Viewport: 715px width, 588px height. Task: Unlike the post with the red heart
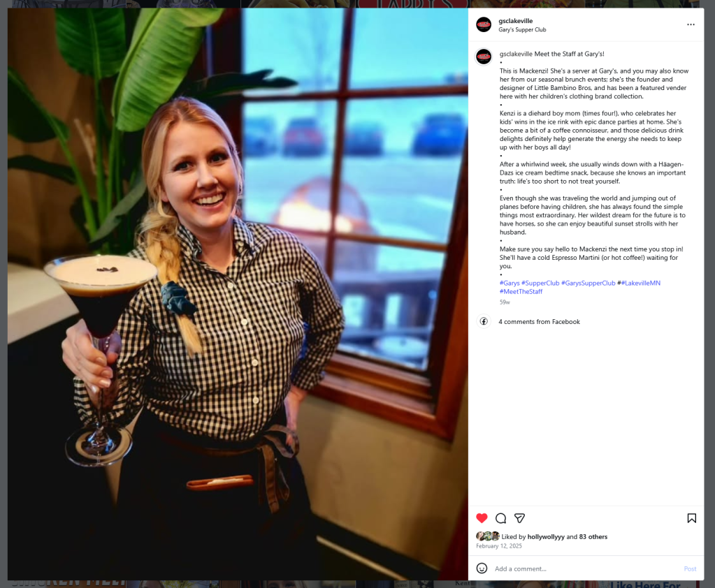482,518
